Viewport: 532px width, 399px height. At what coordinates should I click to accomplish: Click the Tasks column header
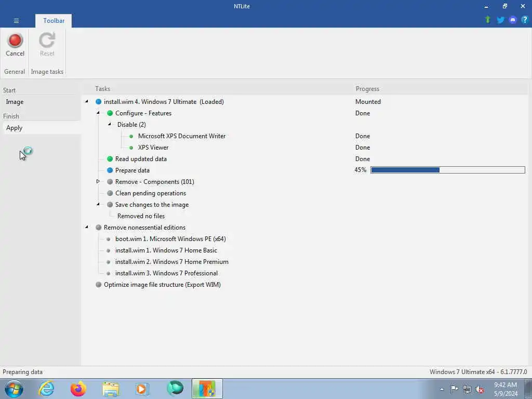click(102, 89)
